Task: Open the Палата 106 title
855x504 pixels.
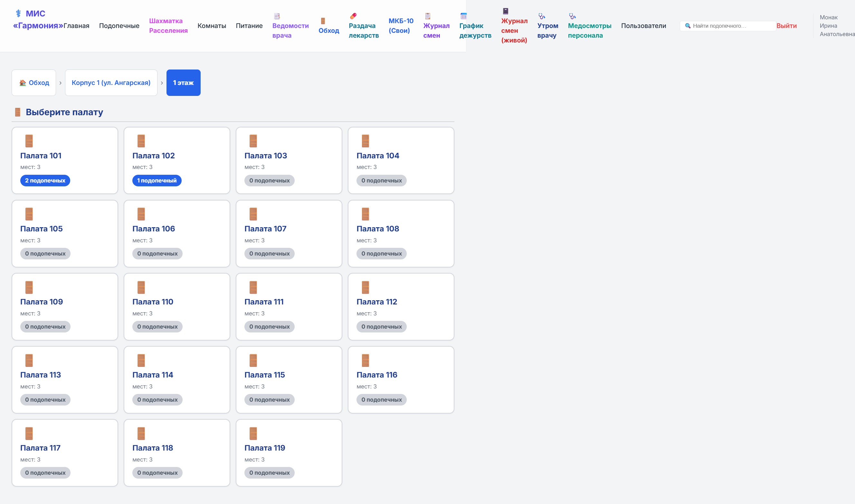Action: pyautogui.click(x=153, y=229)
